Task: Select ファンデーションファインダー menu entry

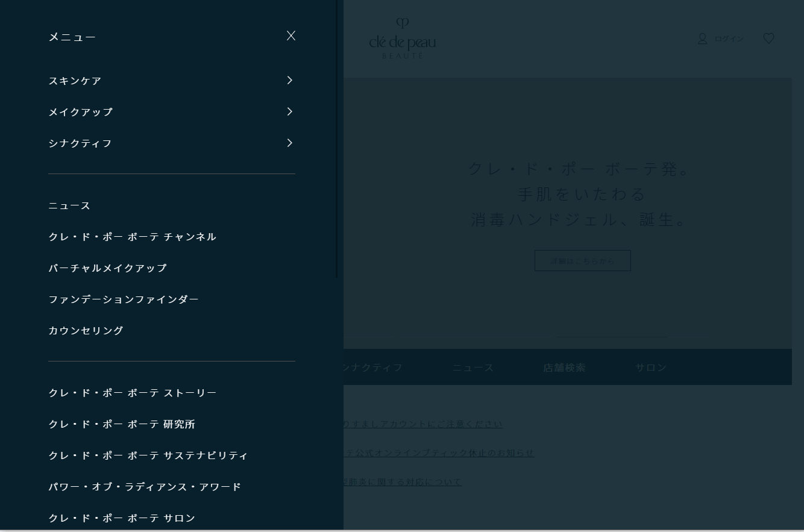Action: (x=124, y=299)
